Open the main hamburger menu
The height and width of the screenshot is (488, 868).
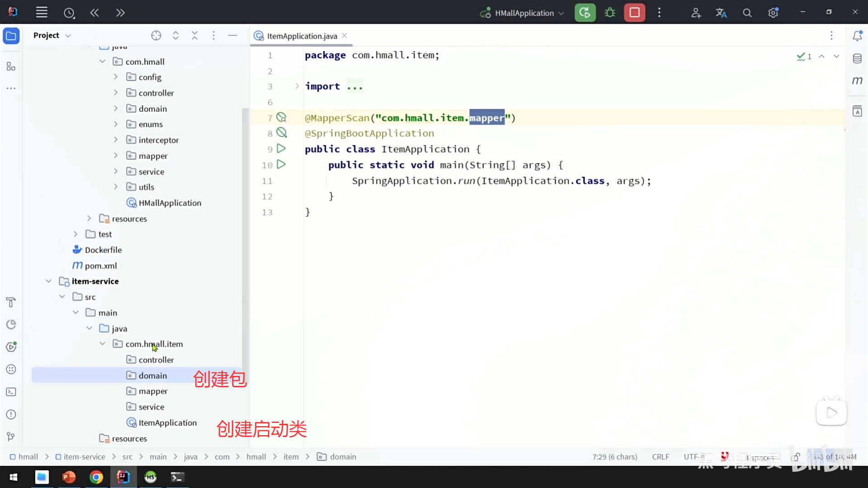click(x=42, y=13)
